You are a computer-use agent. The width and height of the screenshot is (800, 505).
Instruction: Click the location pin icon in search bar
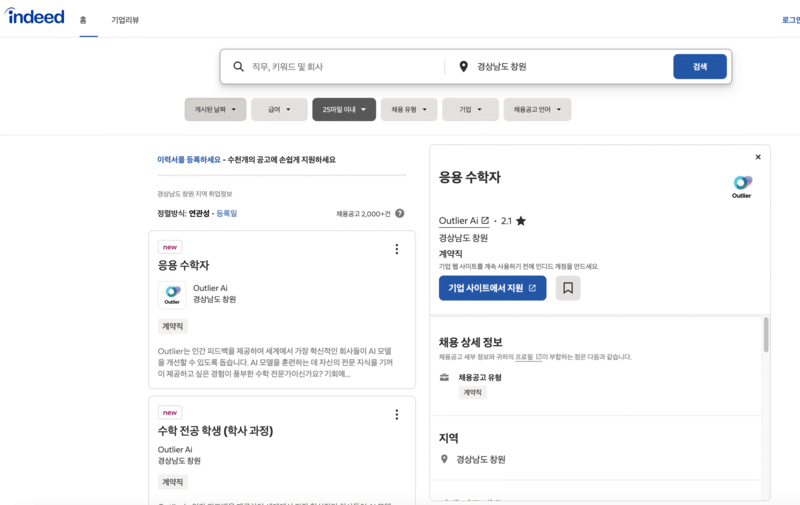(x=463, y=67)
